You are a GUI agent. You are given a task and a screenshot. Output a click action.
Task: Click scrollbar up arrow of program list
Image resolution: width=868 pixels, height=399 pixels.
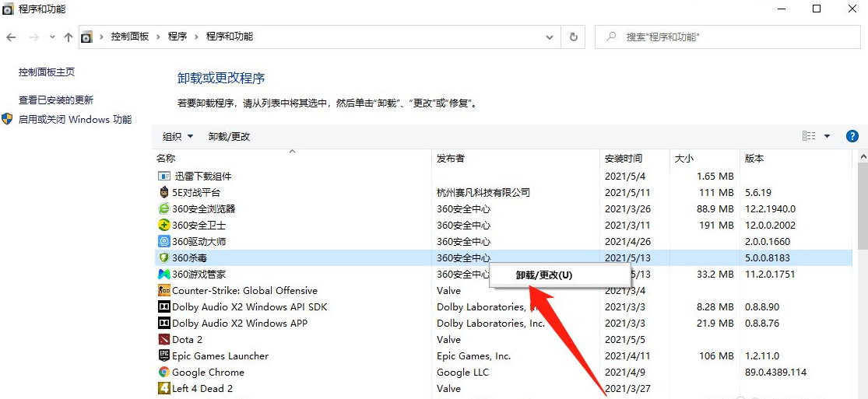pos(863,157)
